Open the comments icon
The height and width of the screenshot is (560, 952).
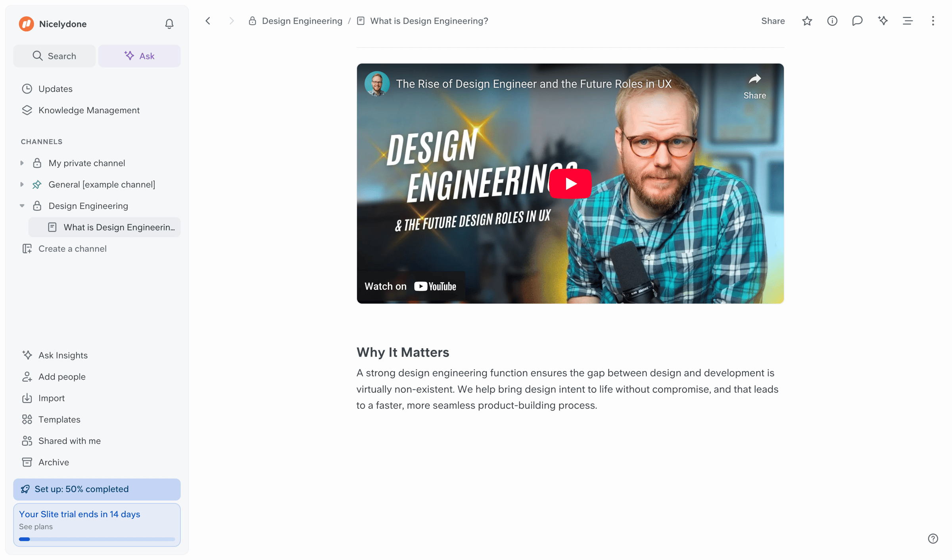click(x=857, y=21)
